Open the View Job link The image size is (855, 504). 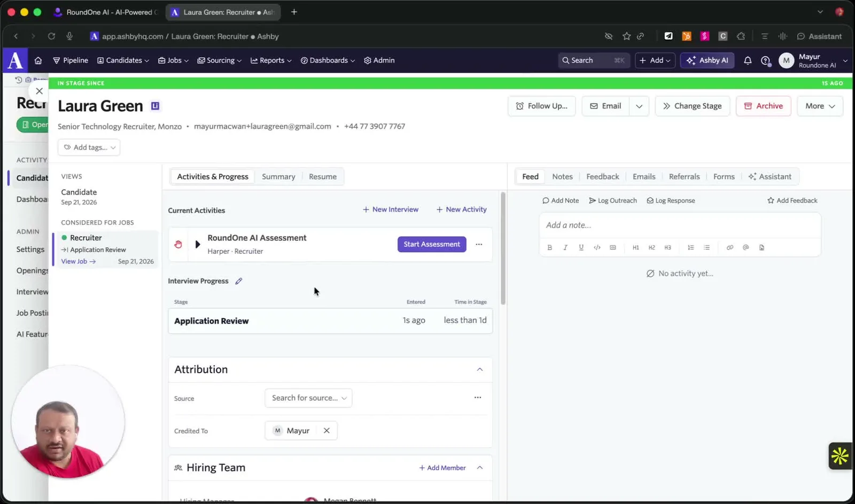click(x=79, y=261)
